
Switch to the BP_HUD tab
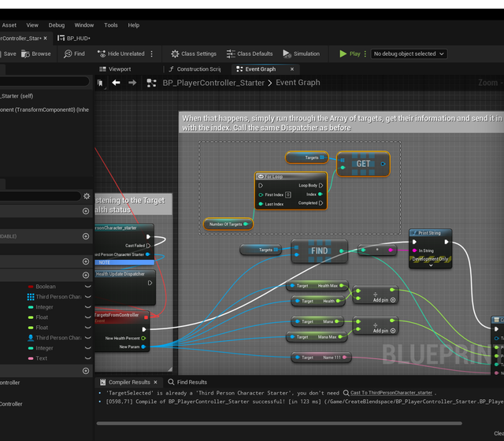coord(74,39)
